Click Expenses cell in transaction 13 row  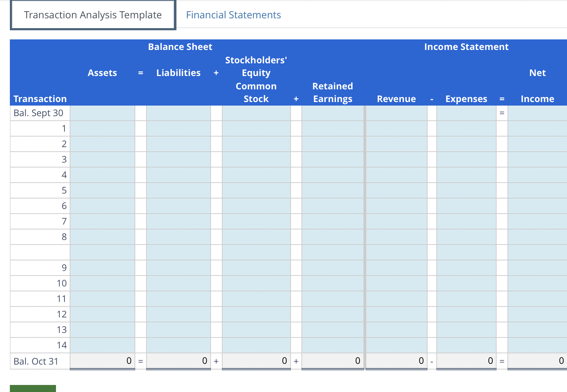point(467,330)
